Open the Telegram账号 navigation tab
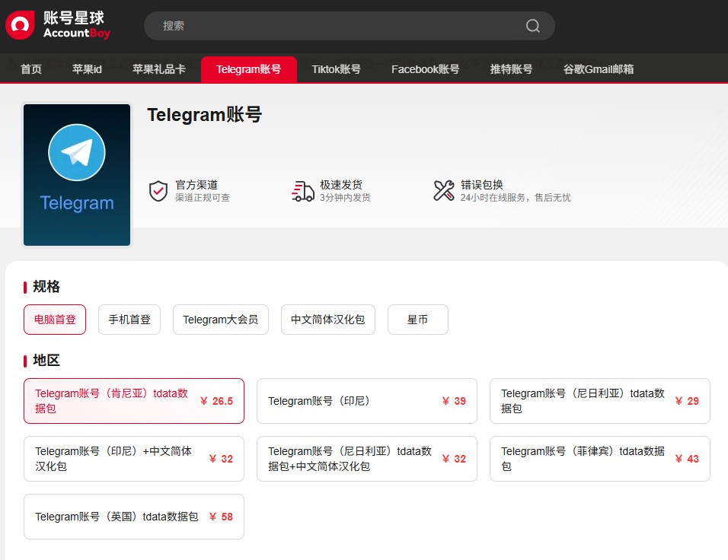Viewport: 728px width, 560px height. coord(248,69)
